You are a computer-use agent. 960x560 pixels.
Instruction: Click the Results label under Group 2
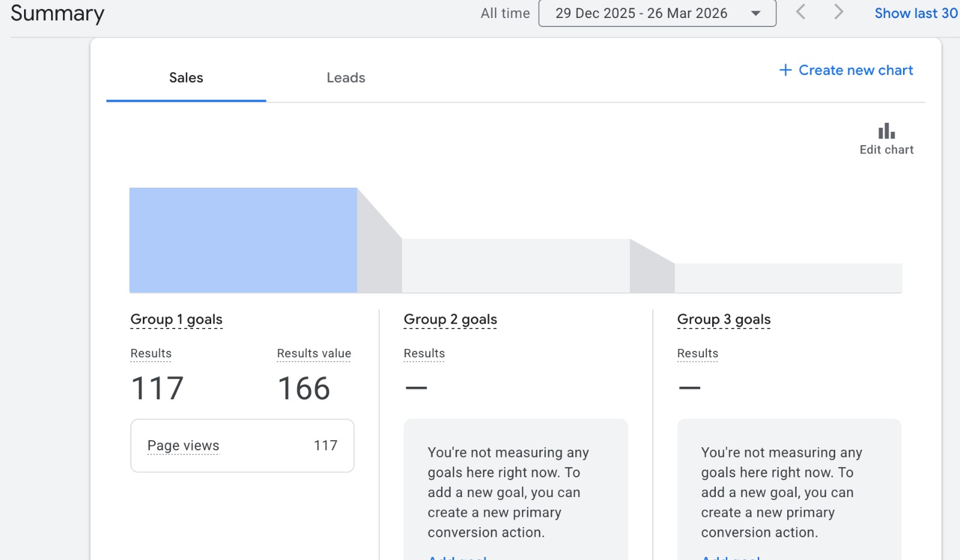pos(424,354)
